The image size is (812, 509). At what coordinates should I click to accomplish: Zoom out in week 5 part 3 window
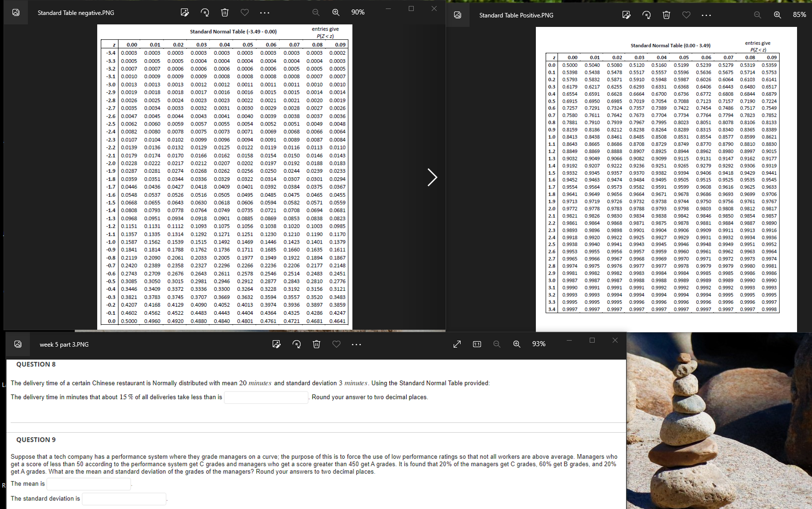(x=497, y=344)
